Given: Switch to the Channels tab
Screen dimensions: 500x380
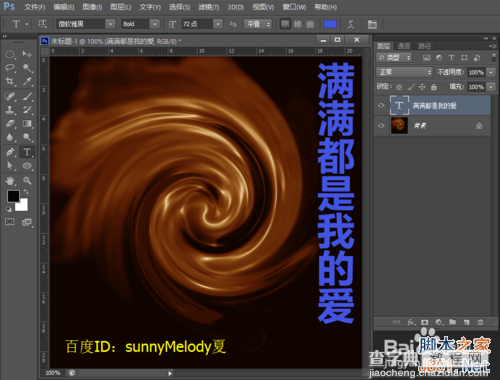Looking at the screenshot, I should 404,46.
